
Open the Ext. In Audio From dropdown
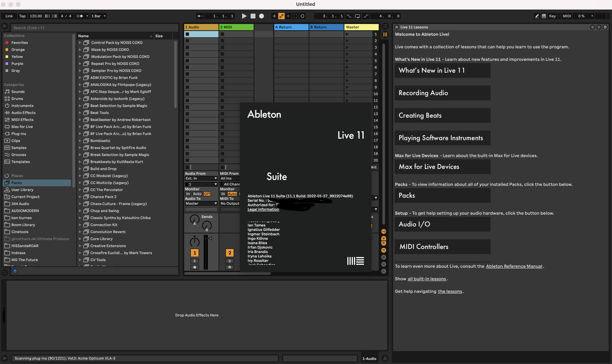pyautogui.click(x=201, y=178)
